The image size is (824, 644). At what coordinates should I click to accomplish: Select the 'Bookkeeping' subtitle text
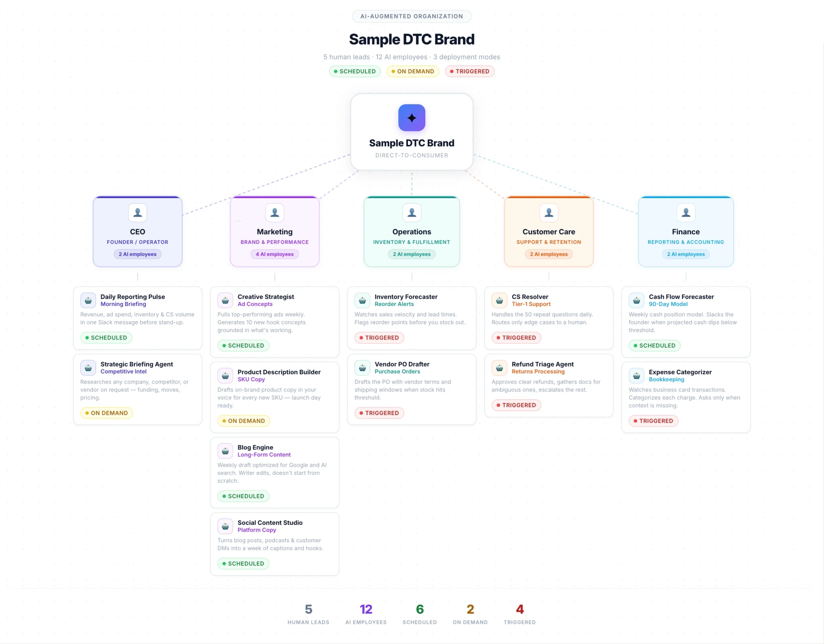coord(666,380)
